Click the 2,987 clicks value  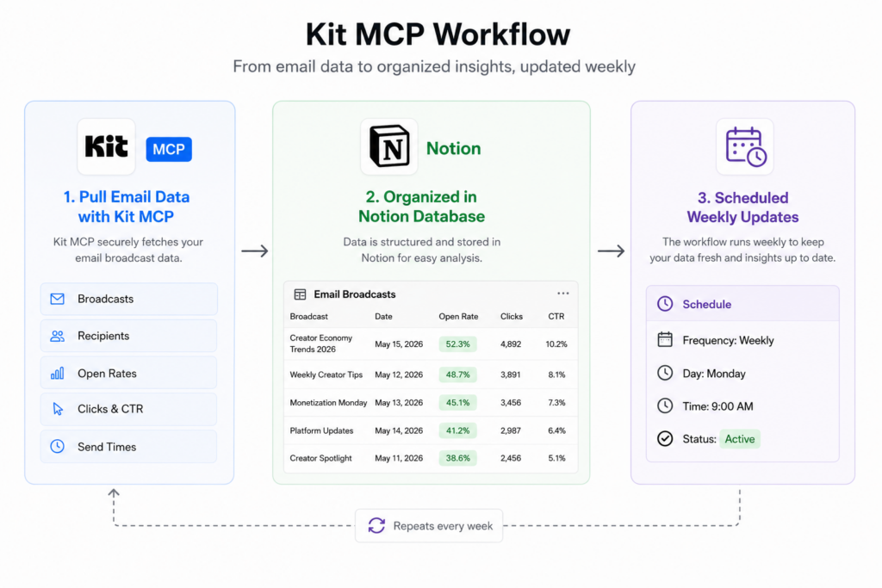click(x=511, y=430)
